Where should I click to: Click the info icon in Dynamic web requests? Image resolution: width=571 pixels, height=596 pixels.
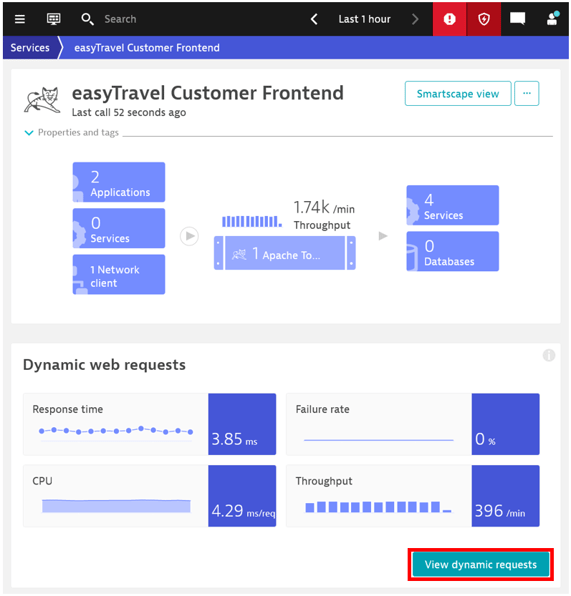point(549,355)
